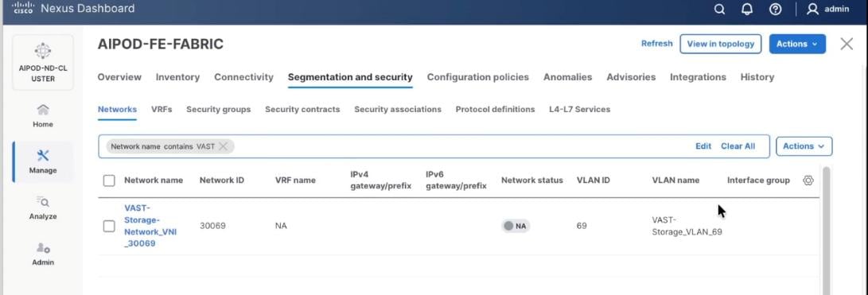Viewport: 868px width, 295px height.
Task: Select the Protocol definitions sub-tab
Action: (x=495, y=109)
